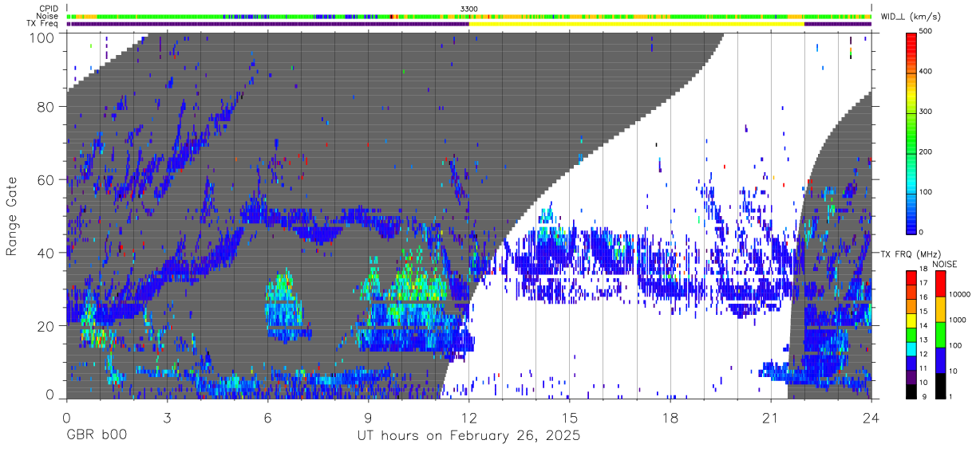Screen dimensions: 980x452
Task: Click the CPID value '3300'
Action: click(469, 9)
